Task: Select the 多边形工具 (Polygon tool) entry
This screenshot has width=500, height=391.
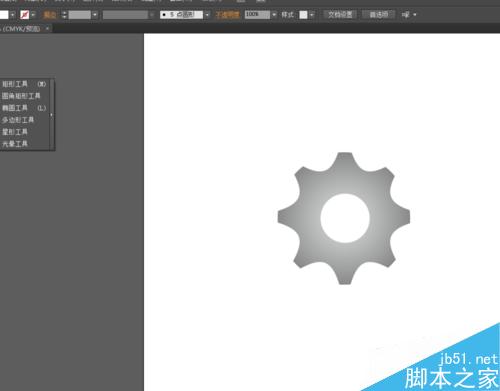Action: (x=25, y=120)
